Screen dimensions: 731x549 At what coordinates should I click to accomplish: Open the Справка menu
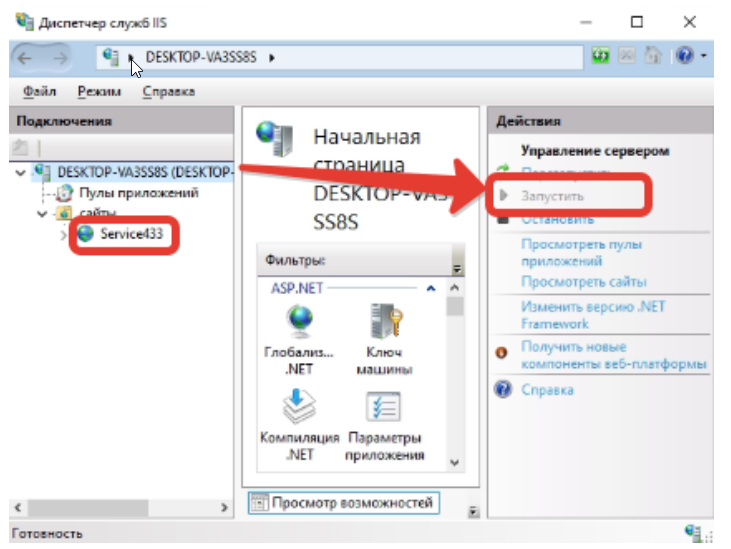168,91
